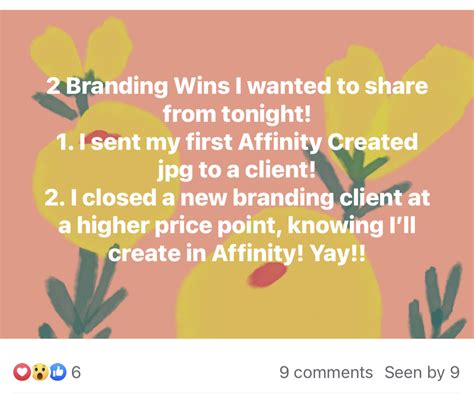The height and width of the screenshot is (394, 474).
Task: Click the green leafy stem at bottom left
Action: (83, 293)
